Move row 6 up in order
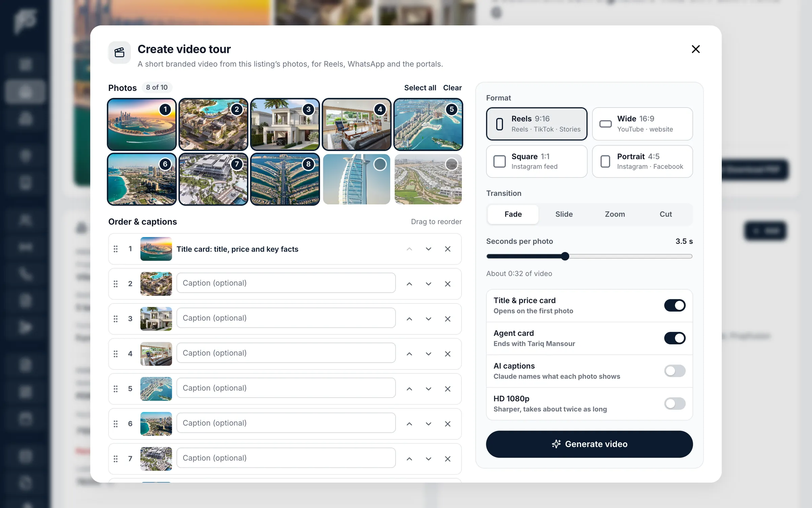 [x=409, y=424]
